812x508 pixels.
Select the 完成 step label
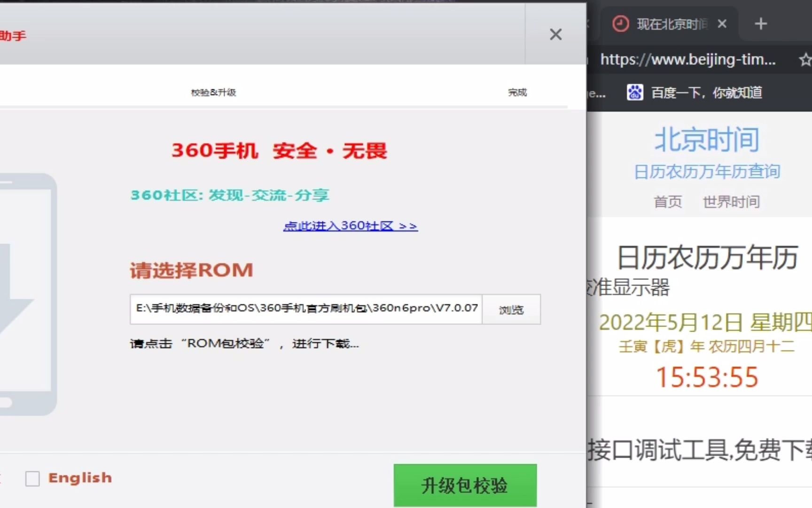pyautogui.click(x=517, y=92)
